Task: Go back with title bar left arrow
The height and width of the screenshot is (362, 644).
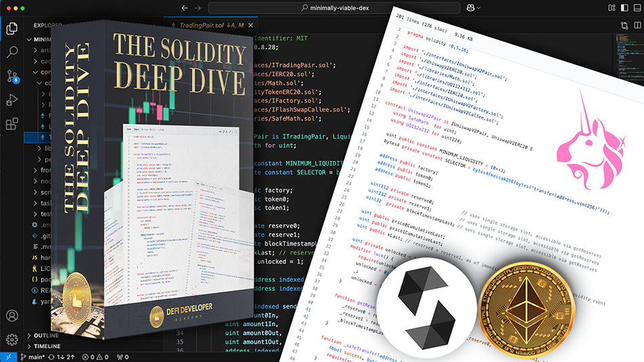Action: tap(185, 8)
